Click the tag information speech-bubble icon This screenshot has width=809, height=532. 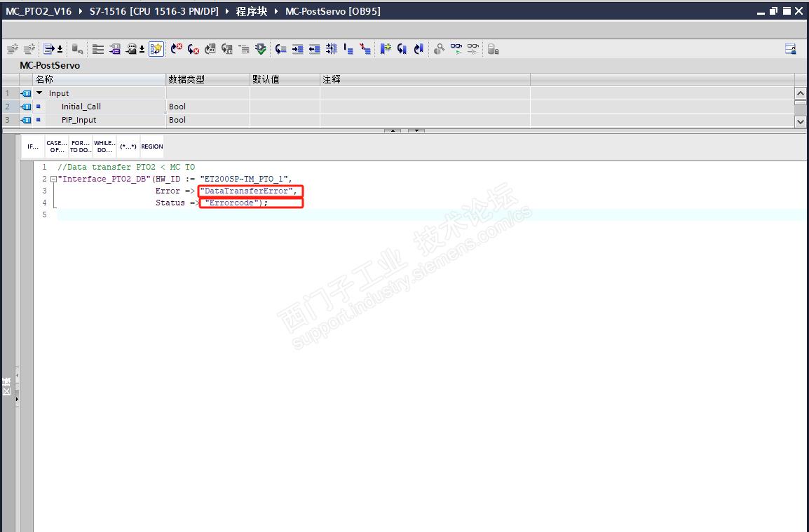point(132,49)
